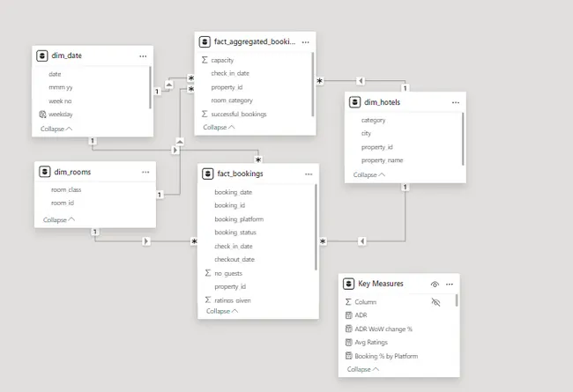Click the dim_date table icon
Image resolution: width=573 pixels, height=392 pixels.
(42, 55)
